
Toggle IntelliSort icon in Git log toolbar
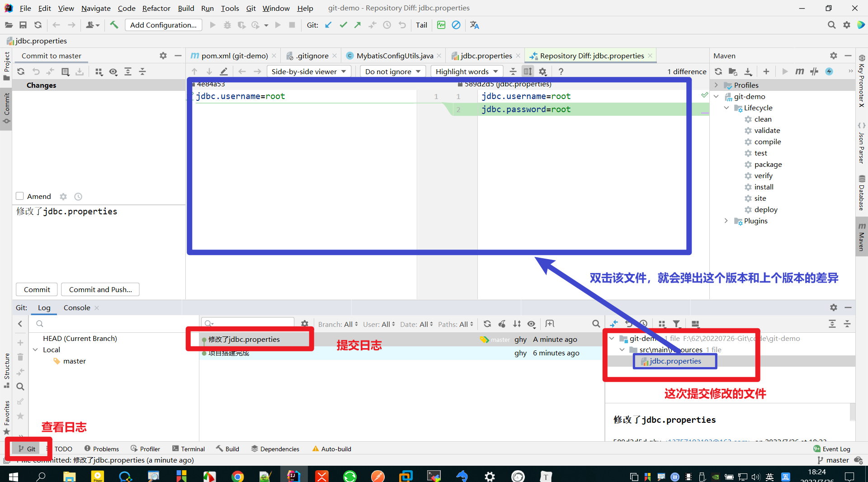point(517,324)
